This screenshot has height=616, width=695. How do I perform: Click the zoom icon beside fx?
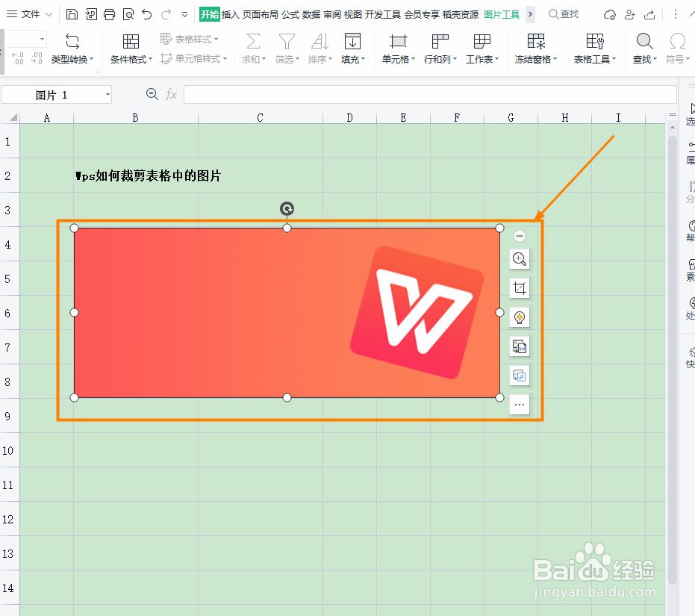click(152, 94)
